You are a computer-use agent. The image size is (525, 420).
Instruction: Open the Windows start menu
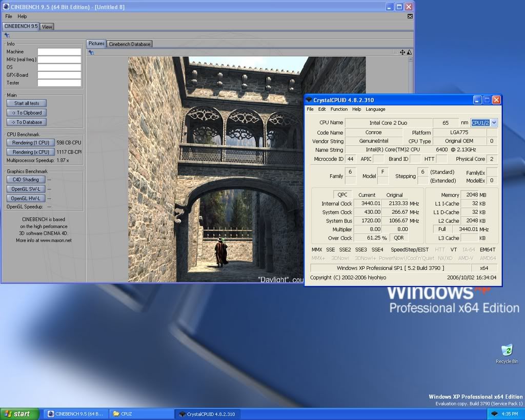[20, 414]
